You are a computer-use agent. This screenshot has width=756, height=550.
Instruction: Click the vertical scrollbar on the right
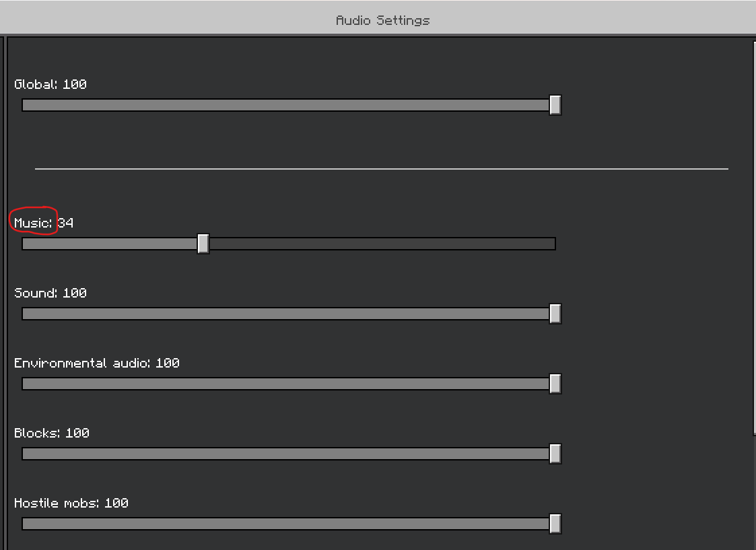point(754,238)
